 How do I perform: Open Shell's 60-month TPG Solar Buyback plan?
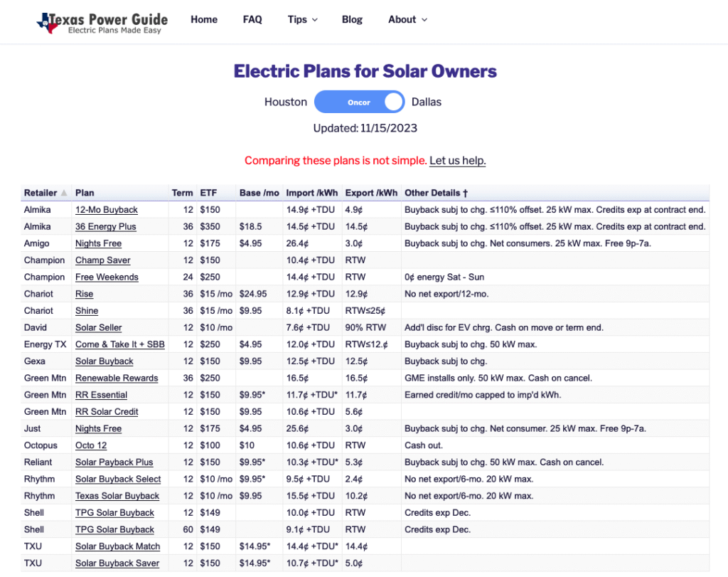click(x=114, y=529)
